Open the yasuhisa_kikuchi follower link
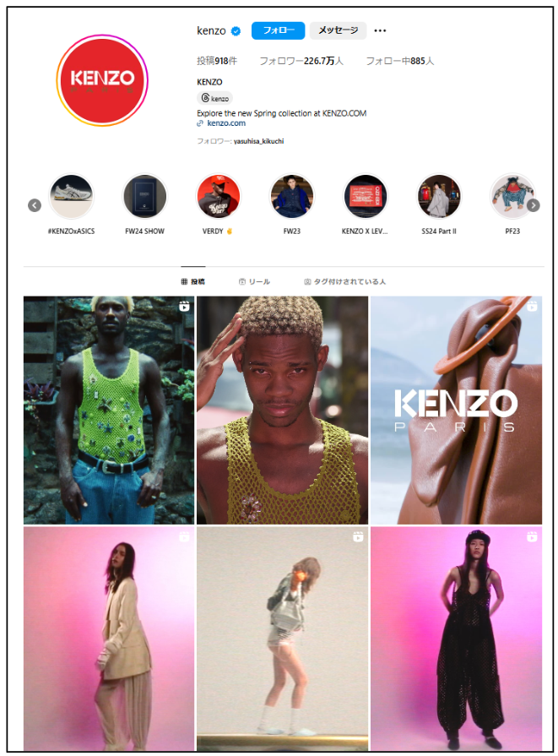Viewport: 558px width, 756px height. tap(259, 141)
